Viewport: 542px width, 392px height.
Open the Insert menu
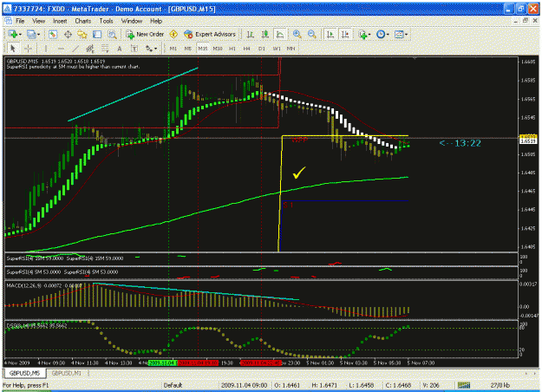[60, 21]
